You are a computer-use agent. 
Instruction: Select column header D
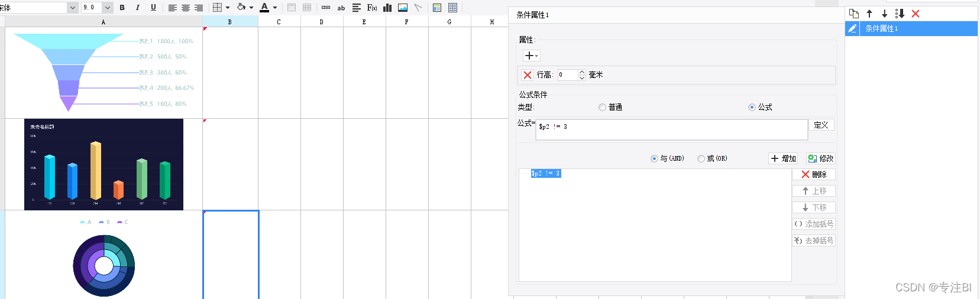[322, 22]
